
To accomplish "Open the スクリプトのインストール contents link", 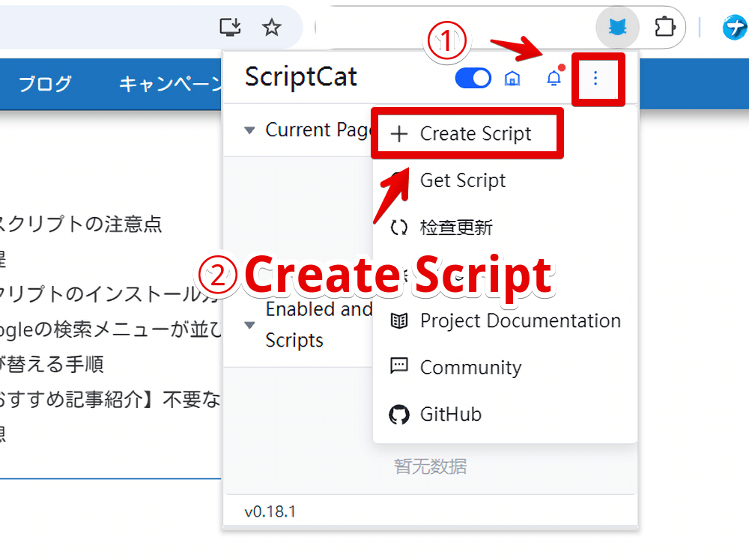I will click(110, 294).
